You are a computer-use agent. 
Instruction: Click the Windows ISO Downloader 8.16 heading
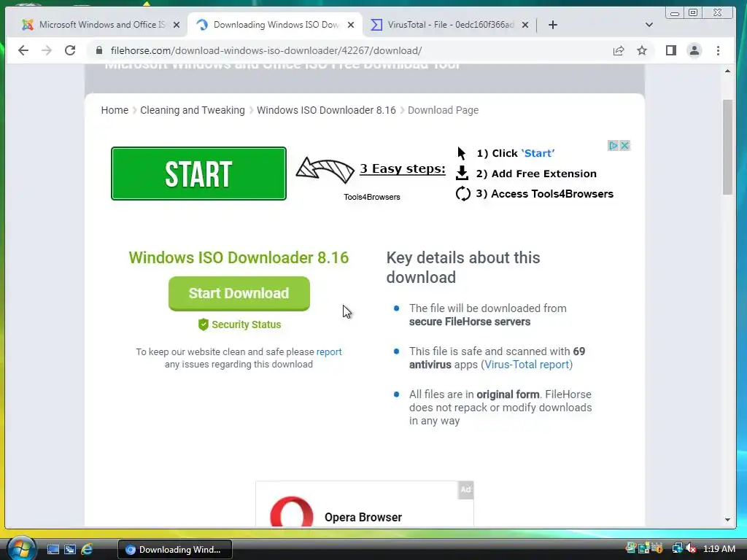(239, 257)
